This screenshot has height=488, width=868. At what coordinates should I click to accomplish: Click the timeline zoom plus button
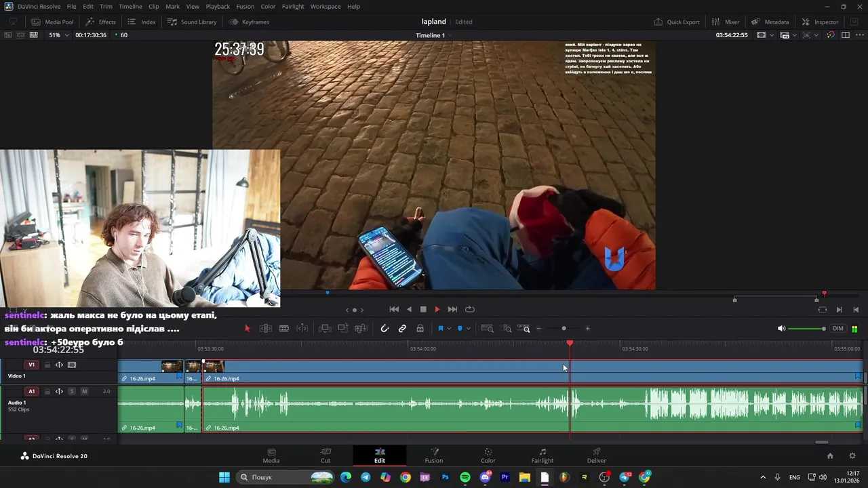click(x=587, y=329)
